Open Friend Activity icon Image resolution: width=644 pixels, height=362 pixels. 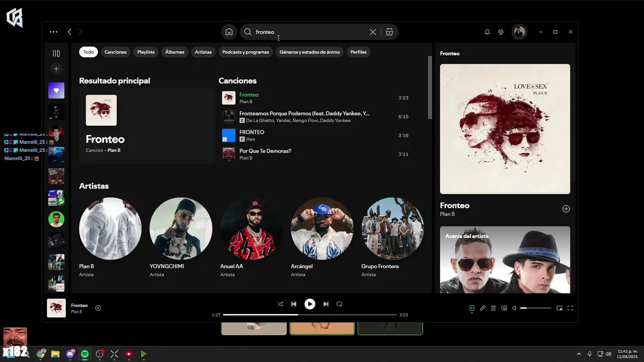tap(501, 32)
